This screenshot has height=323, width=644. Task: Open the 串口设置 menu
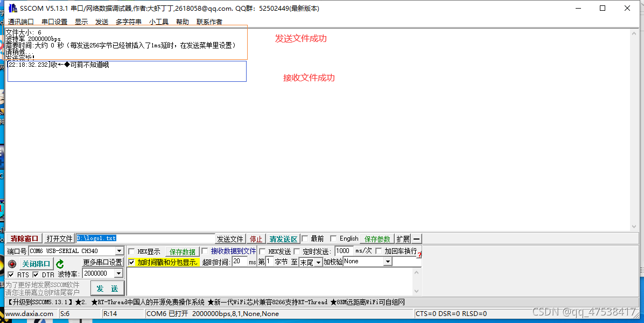pyautogui.click(x=54, y=22)
